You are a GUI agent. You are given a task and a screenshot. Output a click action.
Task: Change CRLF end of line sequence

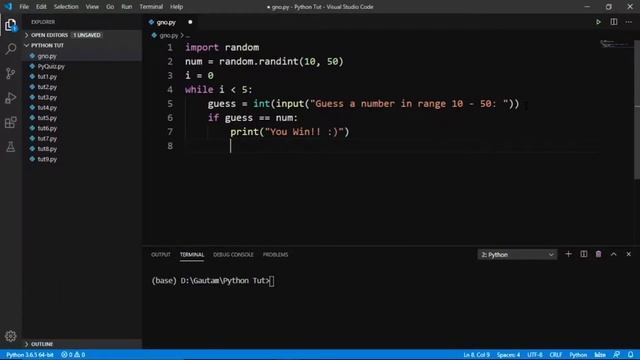click(556, 355)
